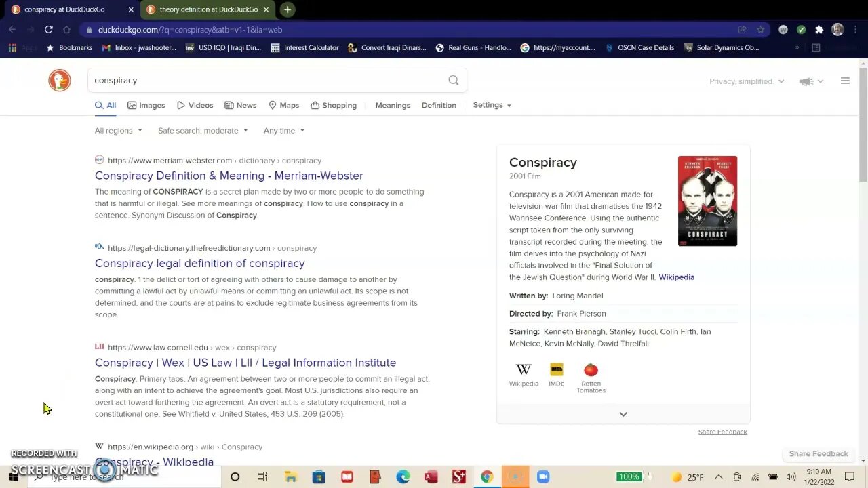Open Chrome three-dot menu
Screen dimensions: 868x488
coord(854,30)
